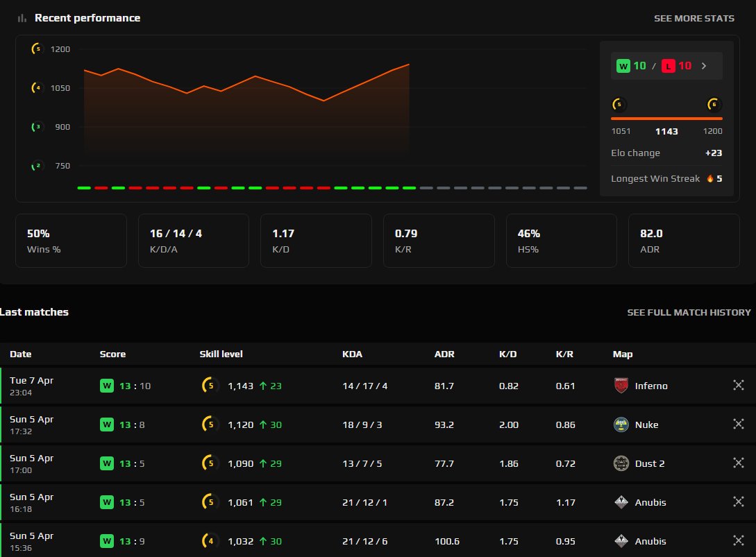Click the 1,090 Elo value

(241, 463)
